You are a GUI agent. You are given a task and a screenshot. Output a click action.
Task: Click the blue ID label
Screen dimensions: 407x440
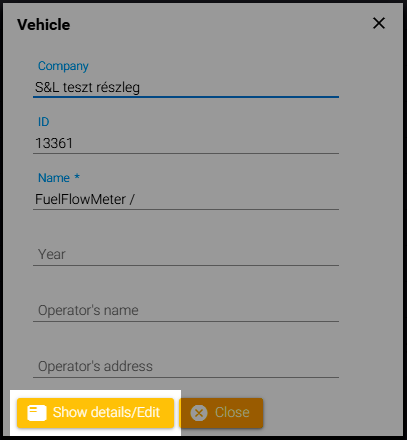(43, 122)
